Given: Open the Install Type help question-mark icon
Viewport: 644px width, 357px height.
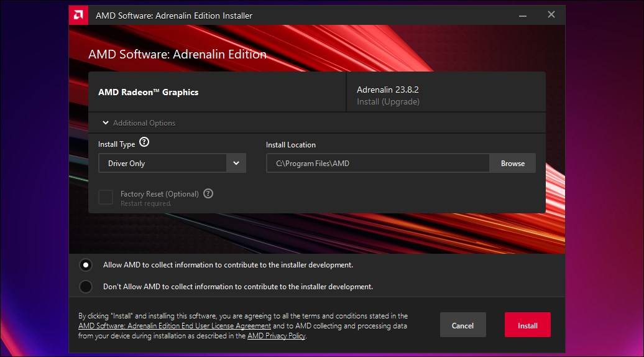Looking at the screenshot, I should (144, 142).
